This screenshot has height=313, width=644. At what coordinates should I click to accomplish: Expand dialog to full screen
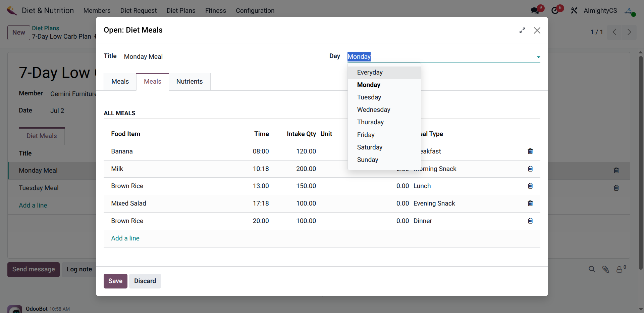[x=522, y=31]
